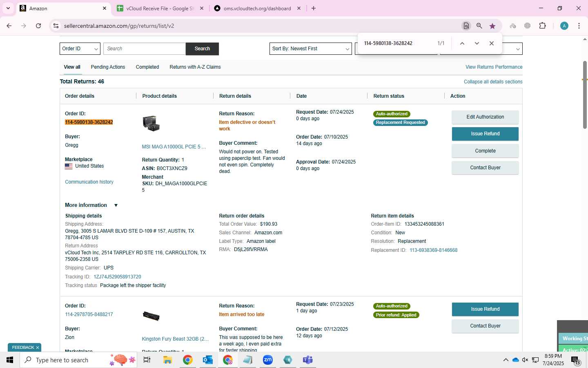Select the Completed tab
The height and width of the screenshot is (368, 588).
pos(147,67)
